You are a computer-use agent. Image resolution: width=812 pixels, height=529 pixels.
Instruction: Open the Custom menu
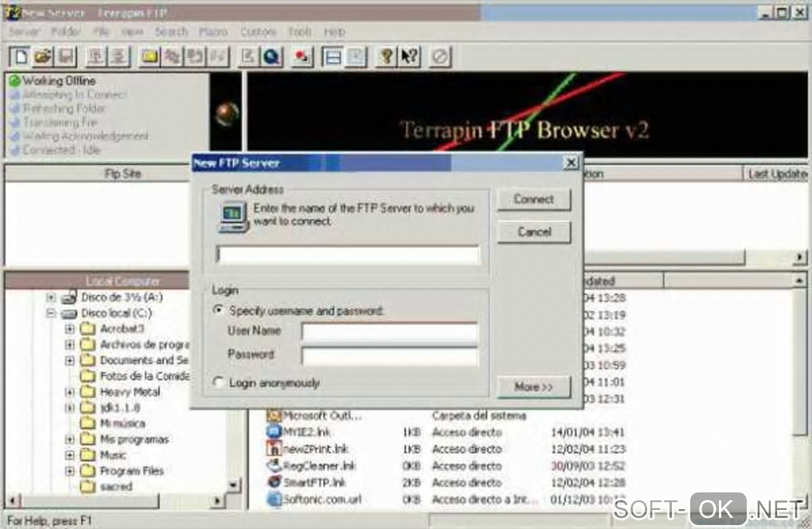click(259, 32)
